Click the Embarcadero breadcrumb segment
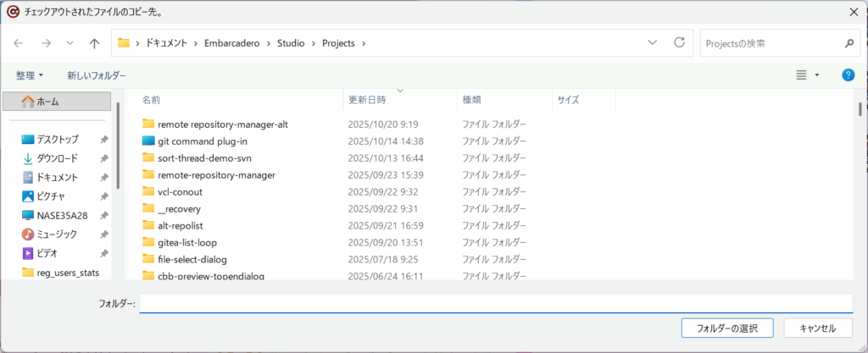868x353 pixels. (234, 43)
